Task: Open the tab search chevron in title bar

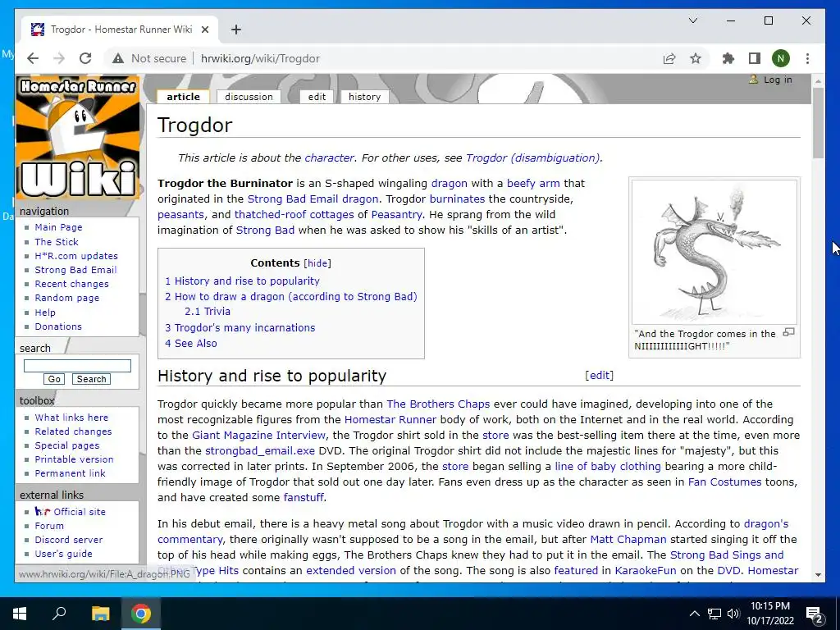Action: click(x=692, y=21)
